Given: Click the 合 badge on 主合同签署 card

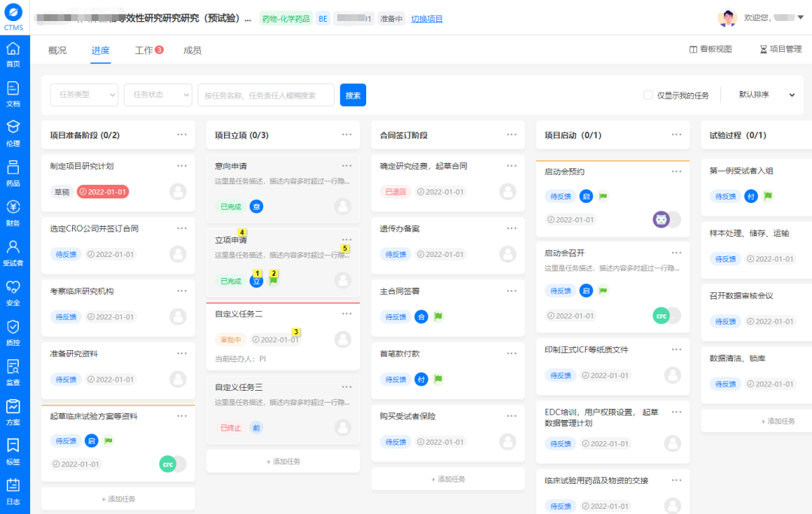Looking at the screenshot, I should 421,317.
